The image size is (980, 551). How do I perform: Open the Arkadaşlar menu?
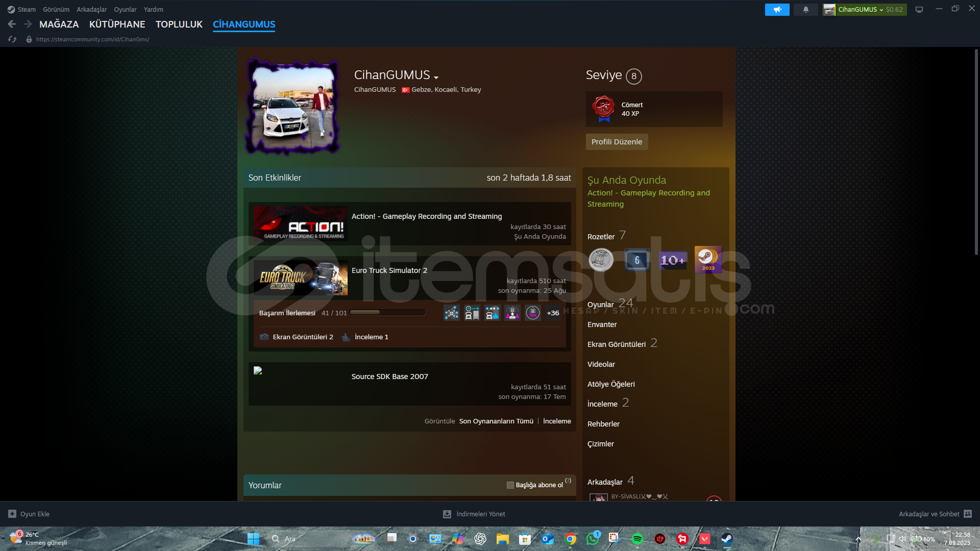tap(92, 9)
